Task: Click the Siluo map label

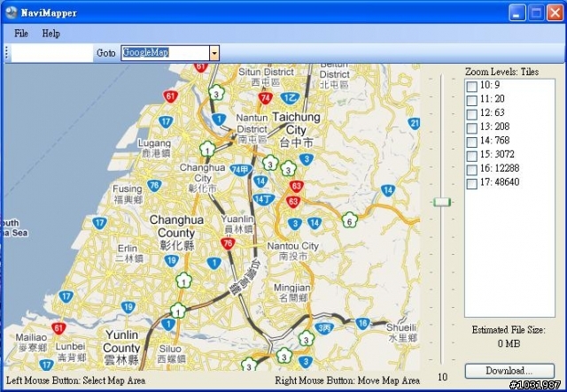Action: click(x=171, y=354)
